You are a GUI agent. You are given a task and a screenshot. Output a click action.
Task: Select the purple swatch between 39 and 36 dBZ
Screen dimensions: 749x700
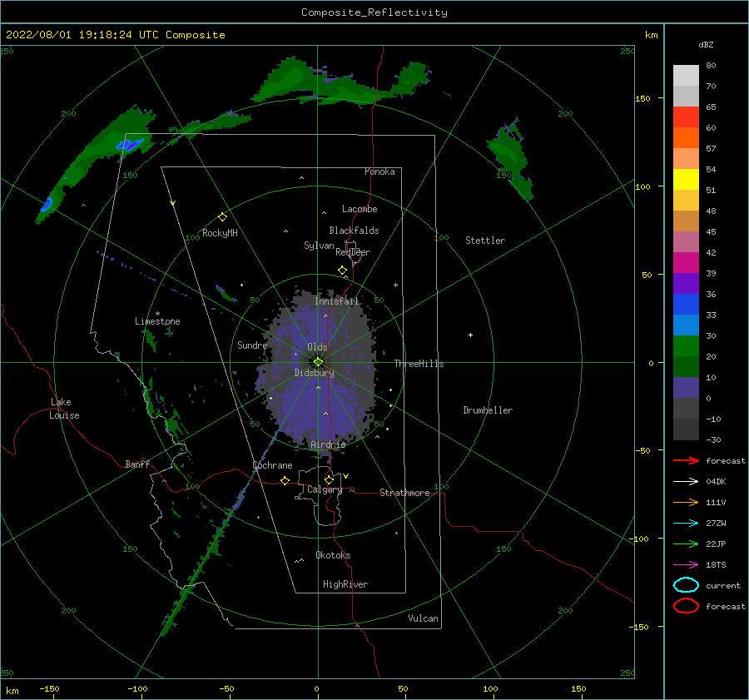coord(686,284)
